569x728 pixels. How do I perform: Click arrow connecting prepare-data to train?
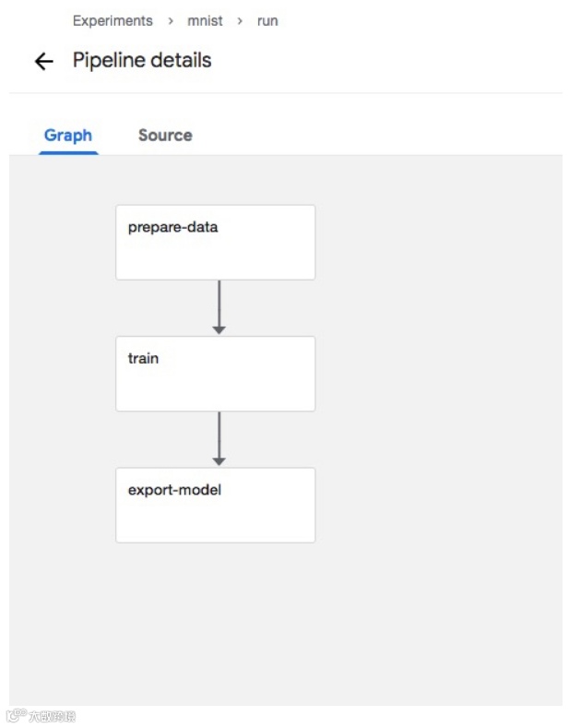[x=219, y=307]
